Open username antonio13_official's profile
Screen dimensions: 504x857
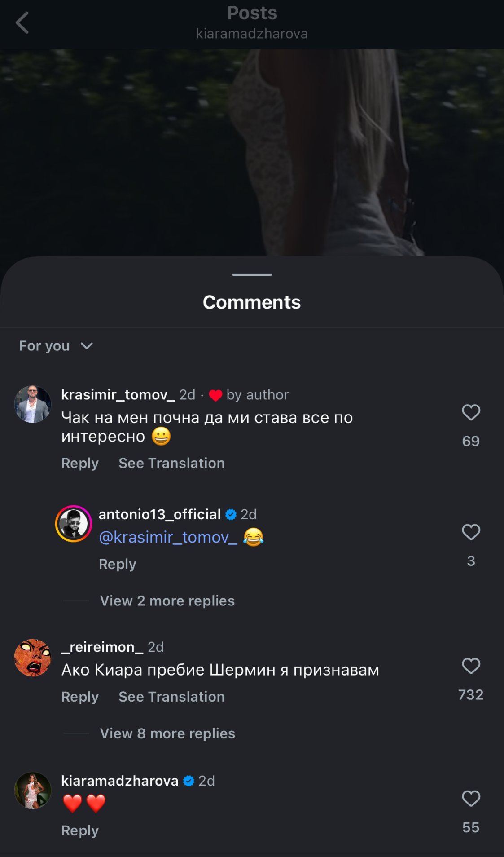pos(159,514)
